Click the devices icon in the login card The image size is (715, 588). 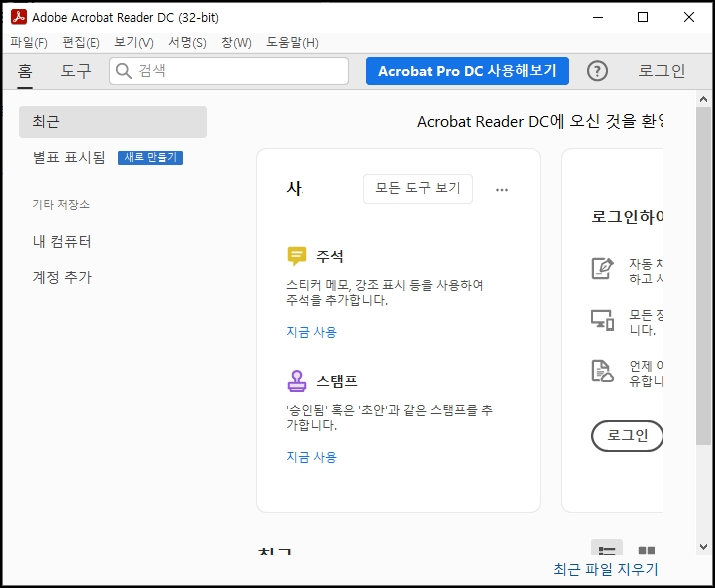[x=602, y=320]
